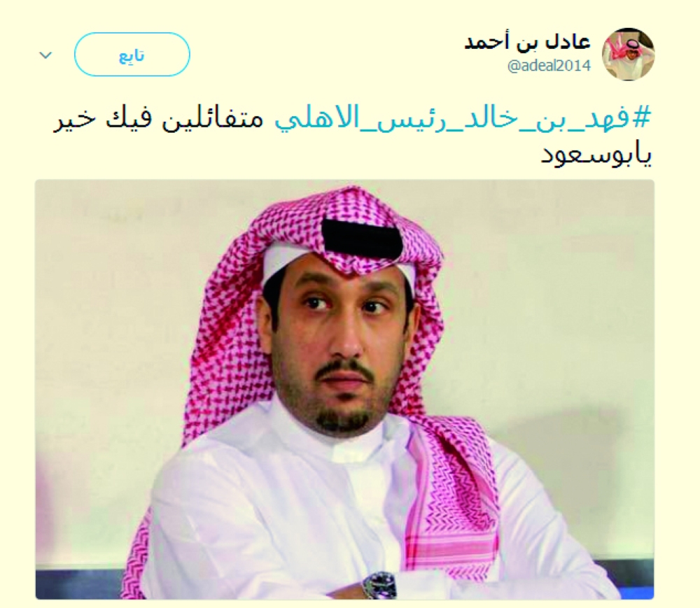Open the @adeal2014 handle link
The width and height of the screenshot is (700, 608).
[x=549, y=66]
